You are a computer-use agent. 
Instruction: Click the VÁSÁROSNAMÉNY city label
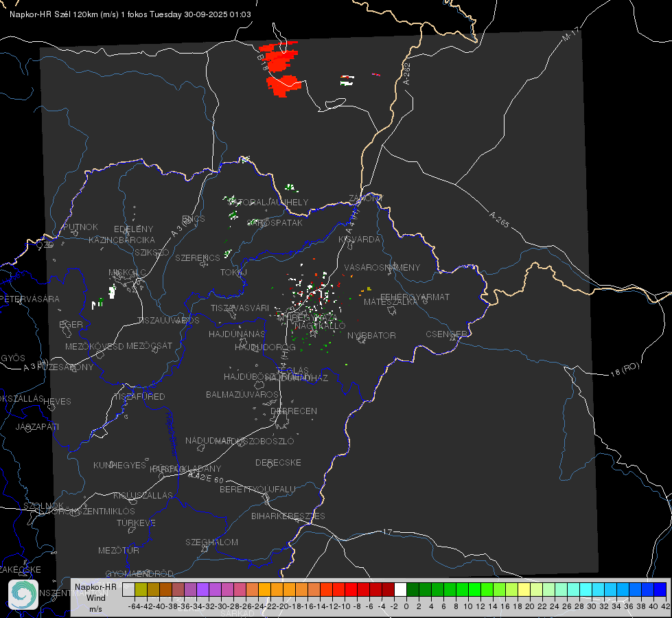382,267
